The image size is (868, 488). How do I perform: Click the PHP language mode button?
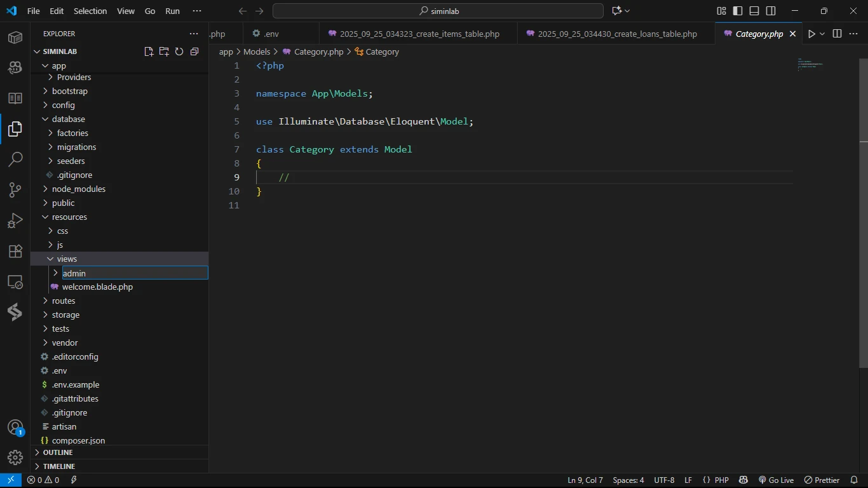click(721, 480)
